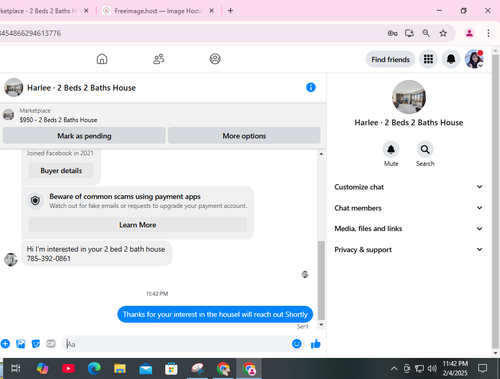Open account profile picture menu
This screenshot has height=379, width=500.
coord(474,59)
